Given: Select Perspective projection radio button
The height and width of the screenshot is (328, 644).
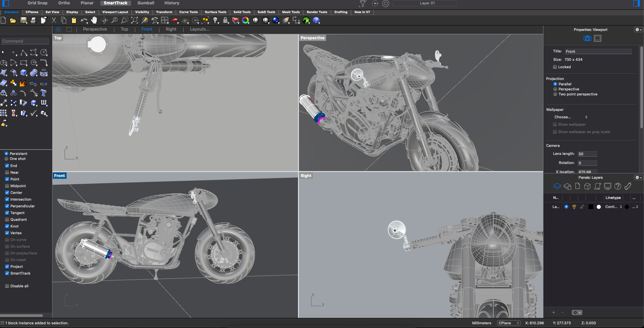Looking at the screenshot, I should (555, 89).
